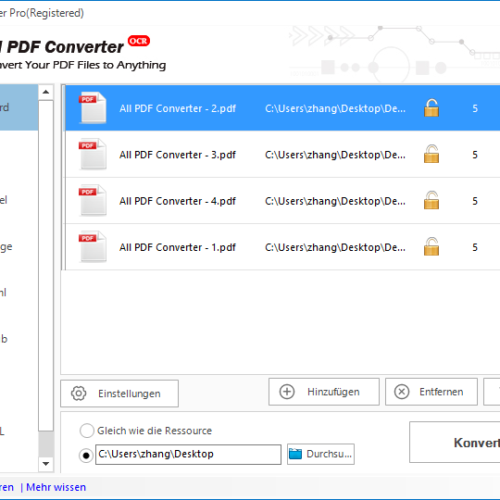Click the PDF icon of All PDF Converter - 3.pdf
500x500 pixels.
[93, 154]
